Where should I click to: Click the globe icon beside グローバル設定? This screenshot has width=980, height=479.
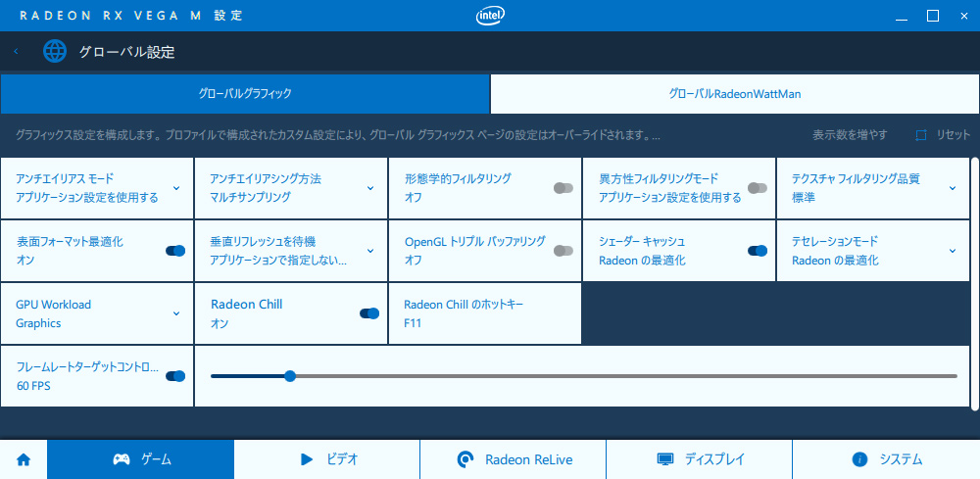click(54, 51)
